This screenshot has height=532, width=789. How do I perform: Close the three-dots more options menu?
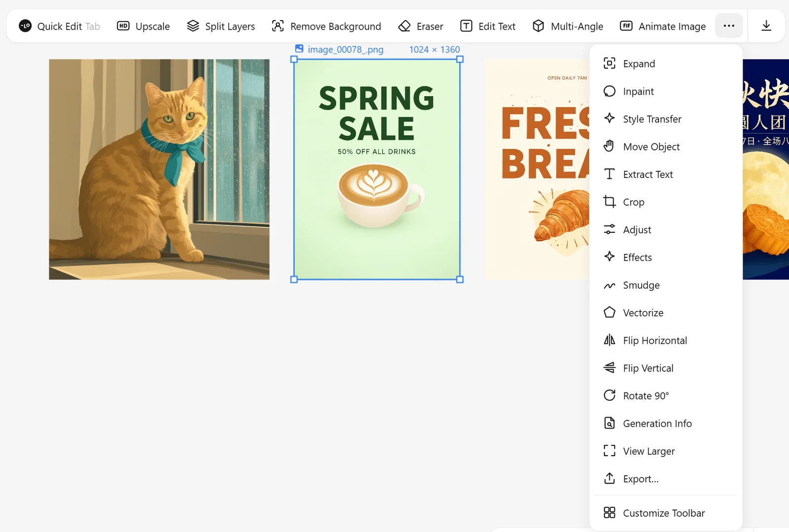(729, 26)
